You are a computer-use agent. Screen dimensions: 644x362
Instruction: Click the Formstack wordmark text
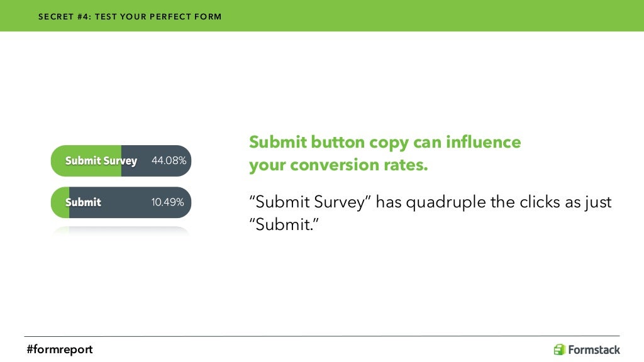coord(594,350)
